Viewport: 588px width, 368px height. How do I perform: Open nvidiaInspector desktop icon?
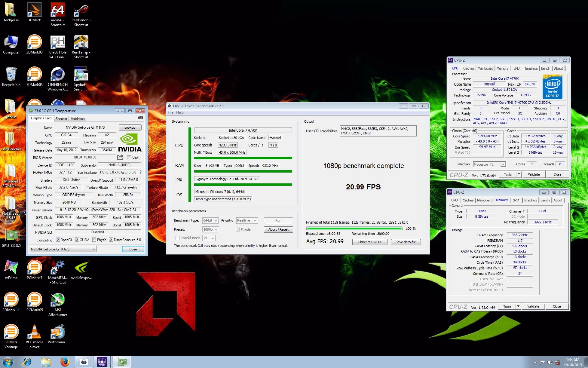coord(81,270)
